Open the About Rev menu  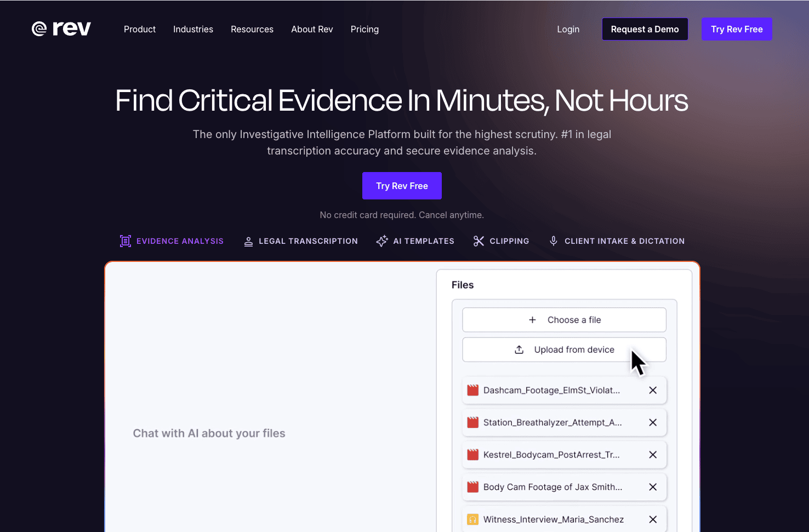(x=312, y=29)
